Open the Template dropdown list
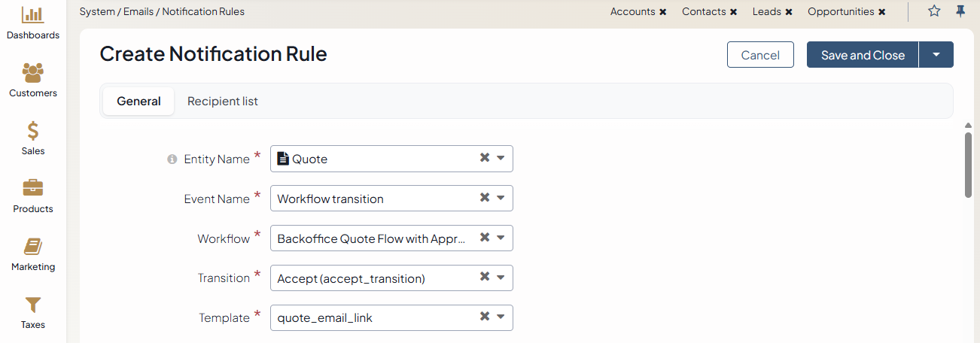Image resolution: width=980 pixels, height=343 pixels. (501, 317)
